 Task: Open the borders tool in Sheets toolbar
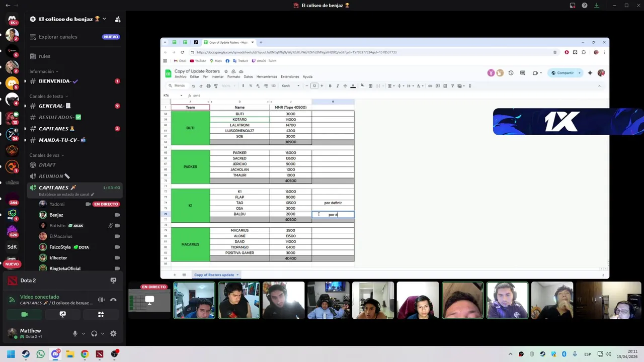pyautogui.click(x=370, y=85)
